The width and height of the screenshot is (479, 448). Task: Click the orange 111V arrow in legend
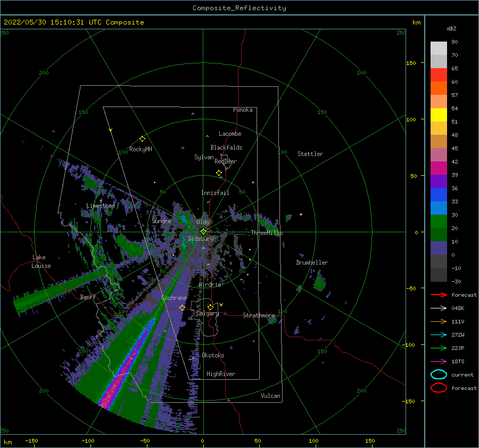pyautogui.click(x=439, y=321)
